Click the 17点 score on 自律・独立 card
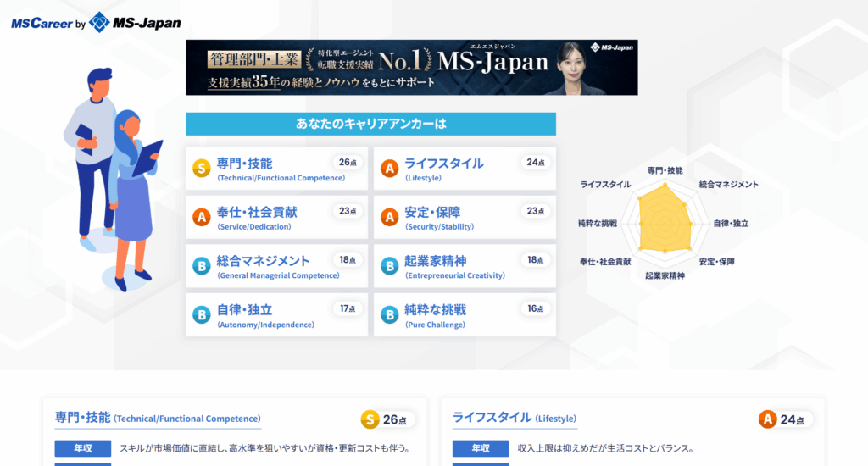The image size is (868, 466). pyautogui.click(x=348, y=308)
